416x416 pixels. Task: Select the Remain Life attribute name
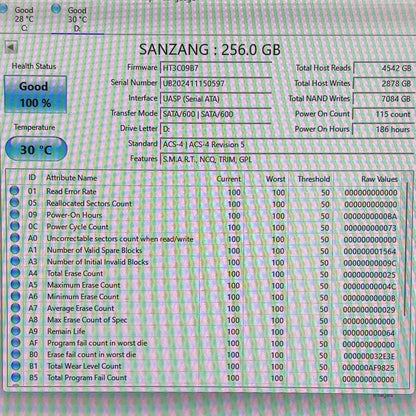pos(66,331)
